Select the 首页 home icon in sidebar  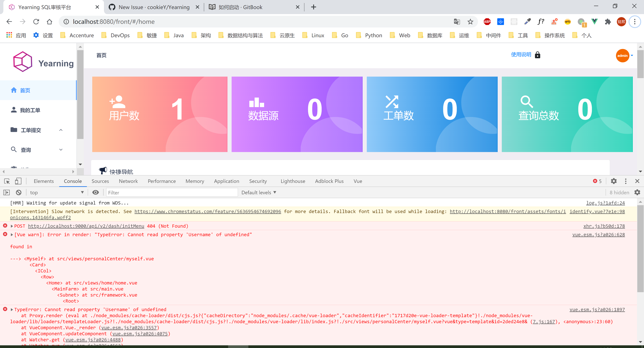[14, 90]
